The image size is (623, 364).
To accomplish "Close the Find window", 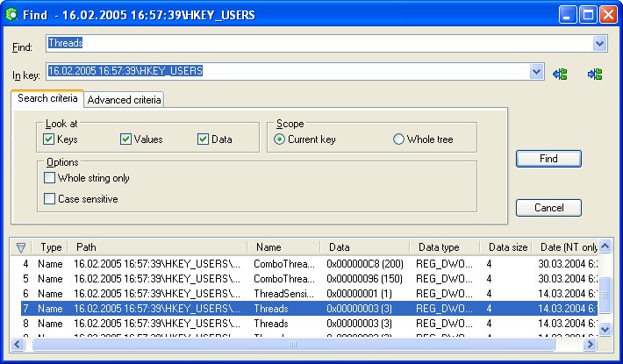I will click(x=608, y=15).
